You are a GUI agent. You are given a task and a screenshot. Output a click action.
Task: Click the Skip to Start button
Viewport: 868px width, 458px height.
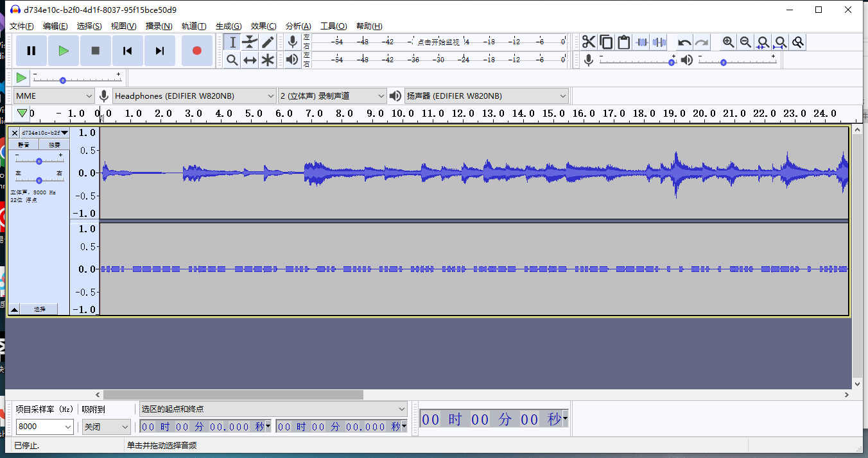click(x=128, y=51)
